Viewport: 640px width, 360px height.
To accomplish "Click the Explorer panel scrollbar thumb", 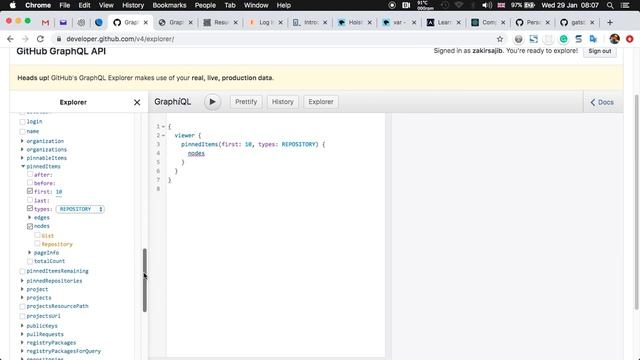I will (x=144, y=280).
